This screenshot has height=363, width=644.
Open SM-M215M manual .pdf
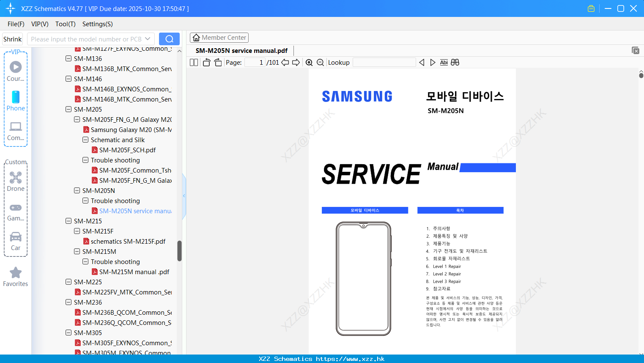[131, 272]
